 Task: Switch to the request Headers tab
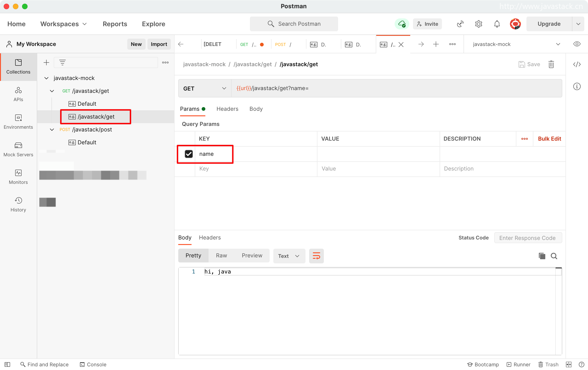pyautogui.click(x=227, y=109)
